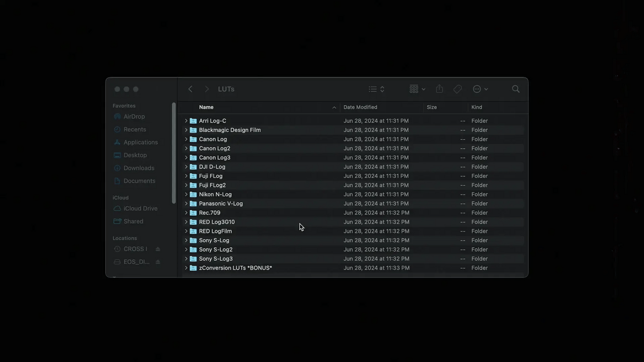Expand the Sony S-Log3 folder
644x362 pixels.
(x=186, y=258)
